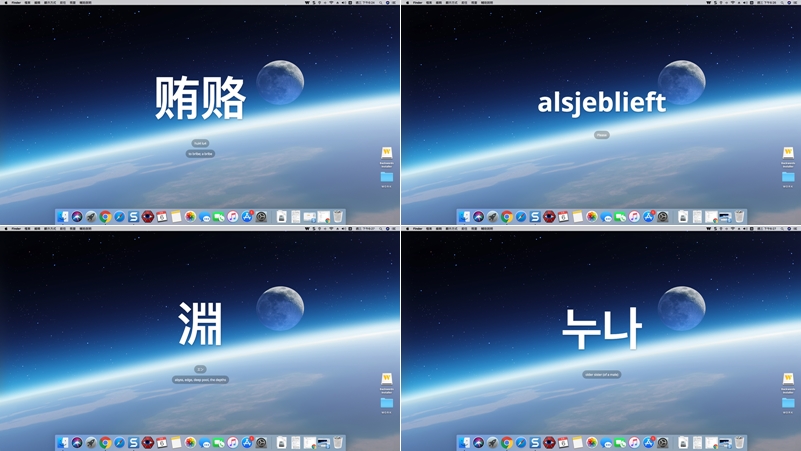Image resolution: width=801 pixels, height=451 pixels.
Task: Open Calendar in the 贿赂 screen dock
Action: (x=162, y=217)
